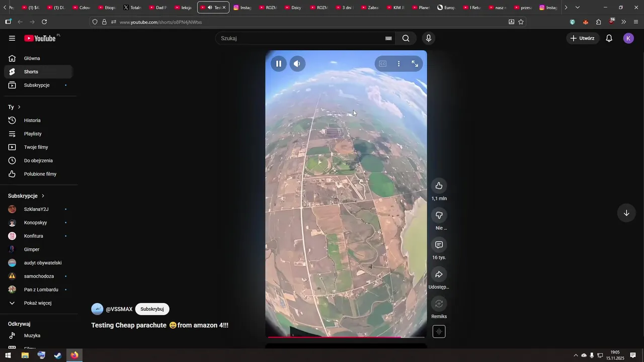Open the account avatar menu K
Viewport: 644px width, 362px height.
628,38
